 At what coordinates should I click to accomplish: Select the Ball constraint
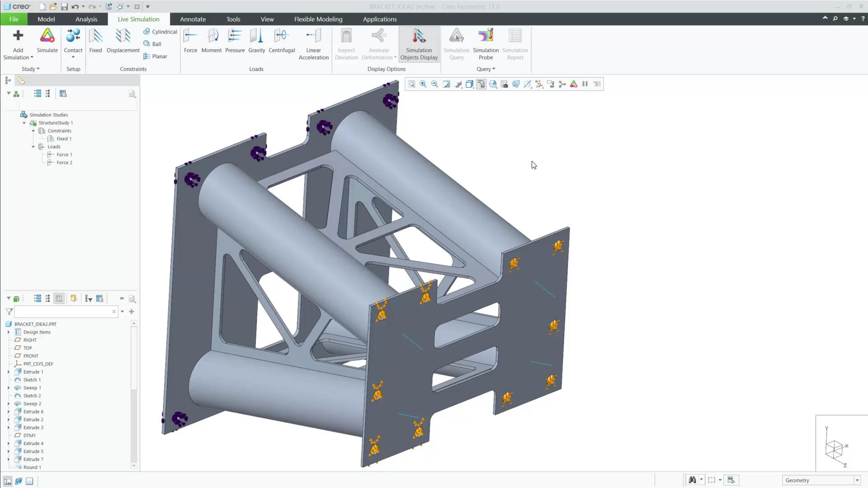152,44
